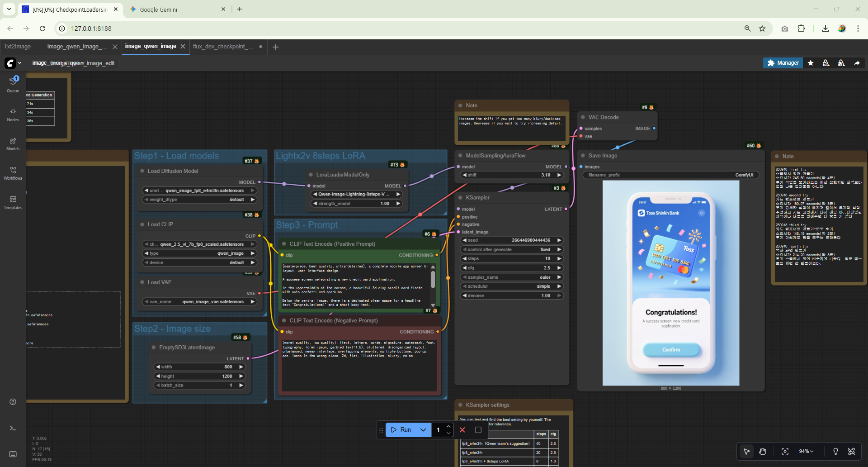This screenshot has height=467, width=868.
Task: Open the 94% zoom level dropdown
Action: point(806,452)
